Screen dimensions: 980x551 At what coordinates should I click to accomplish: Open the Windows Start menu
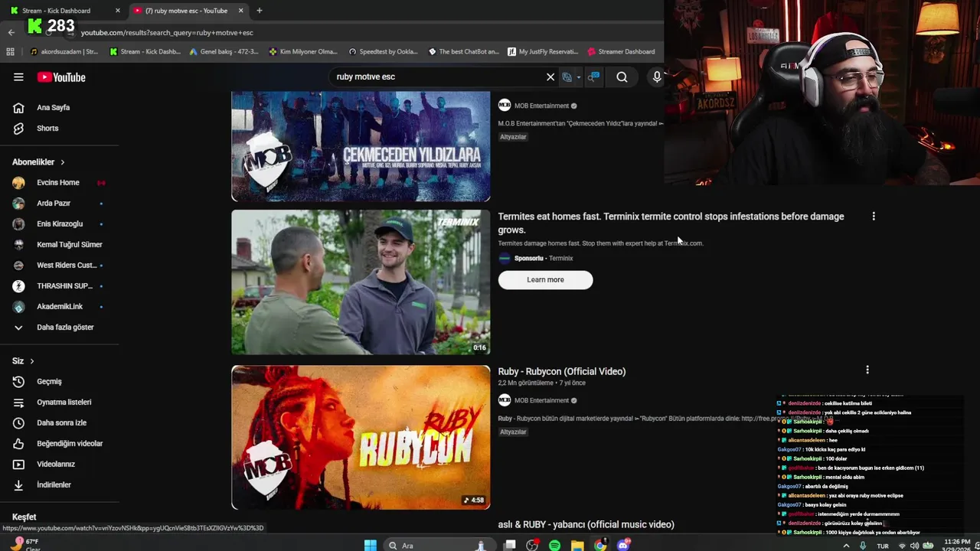370,545
